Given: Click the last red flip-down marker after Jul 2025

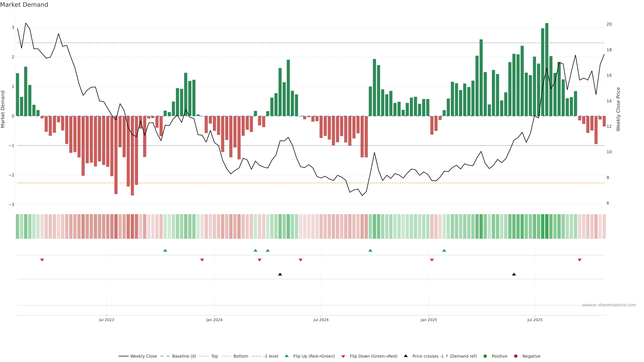Looking at the screenshot, I should 579,260.
